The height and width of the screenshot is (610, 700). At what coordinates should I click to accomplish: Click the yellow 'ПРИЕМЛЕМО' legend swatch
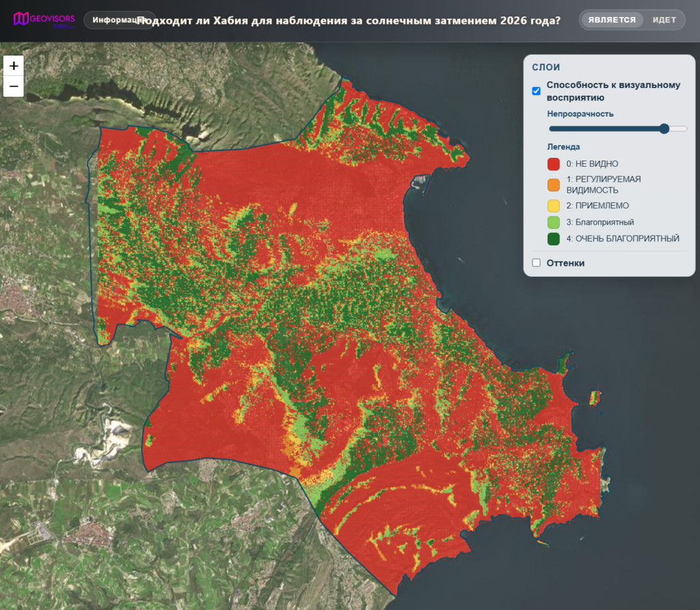[x=554, y=206]
